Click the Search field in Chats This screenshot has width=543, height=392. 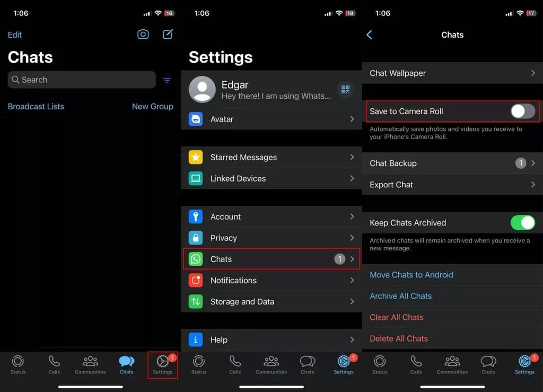(x=82, y=80)
